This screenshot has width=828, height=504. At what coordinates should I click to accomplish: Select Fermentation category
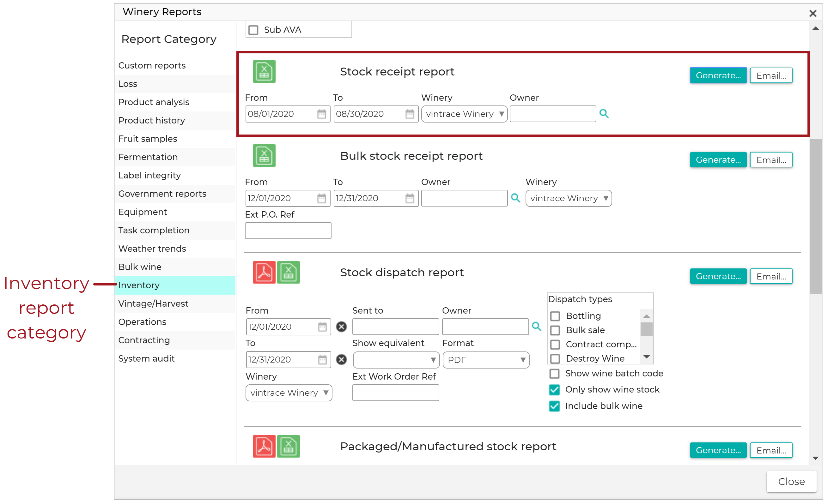tap(175, 157)
